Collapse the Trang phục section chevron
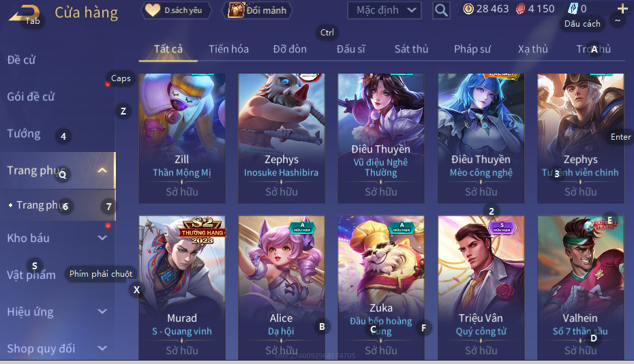Screen dimensions: 634x364 (x=102, y=170)
